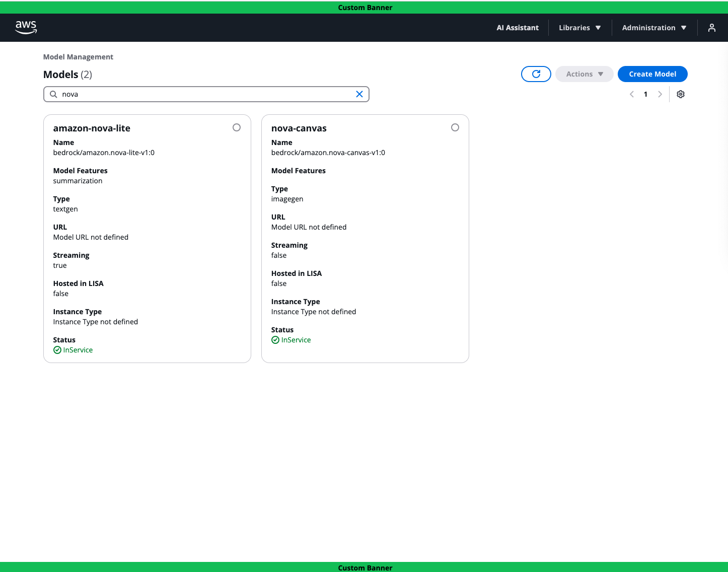Select the nova-canvas model radio
728x572 pixels.
tap(455, 127)
